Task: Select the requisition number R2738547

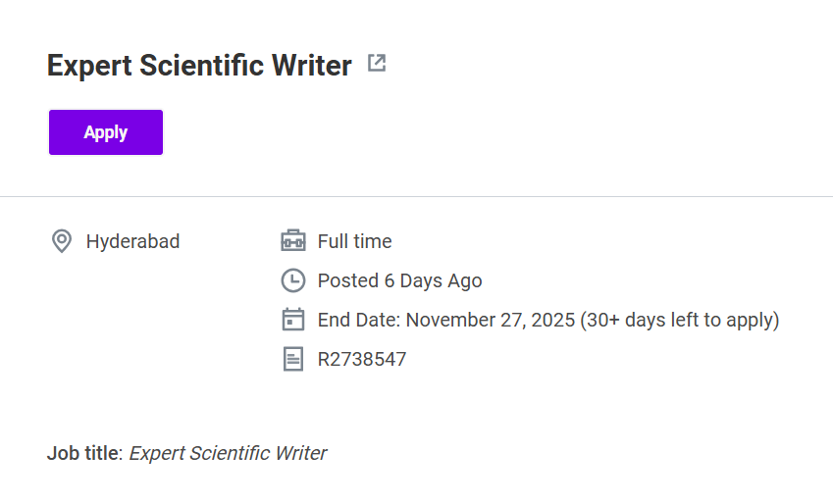Action: coord(361,359)
